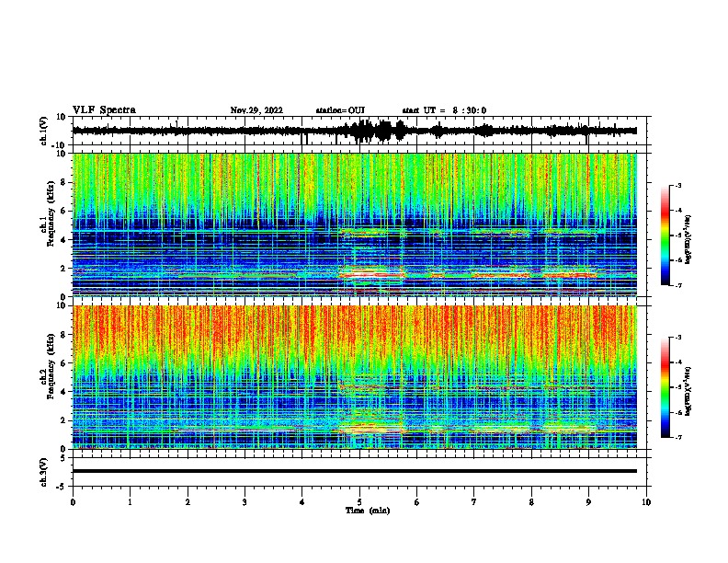The image size is (728, 563).
Task: Click the ch.1 spectrogram color scale bar
Action: pos(665,236)
